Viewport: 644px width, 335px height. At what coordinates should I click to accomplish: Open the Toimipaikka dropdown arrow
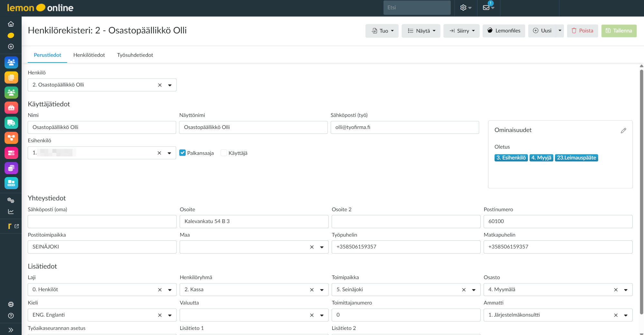click(x=474, y=290)
